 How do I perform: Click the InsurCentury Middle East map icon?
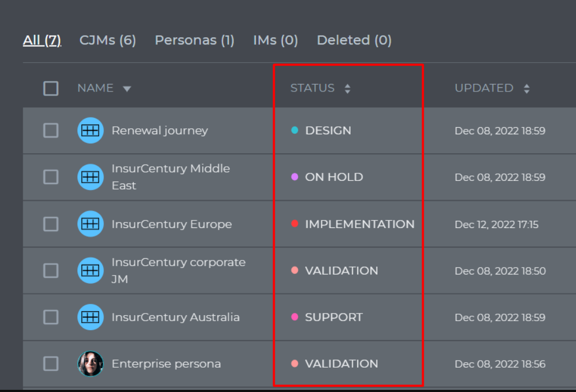coord(90,177)
